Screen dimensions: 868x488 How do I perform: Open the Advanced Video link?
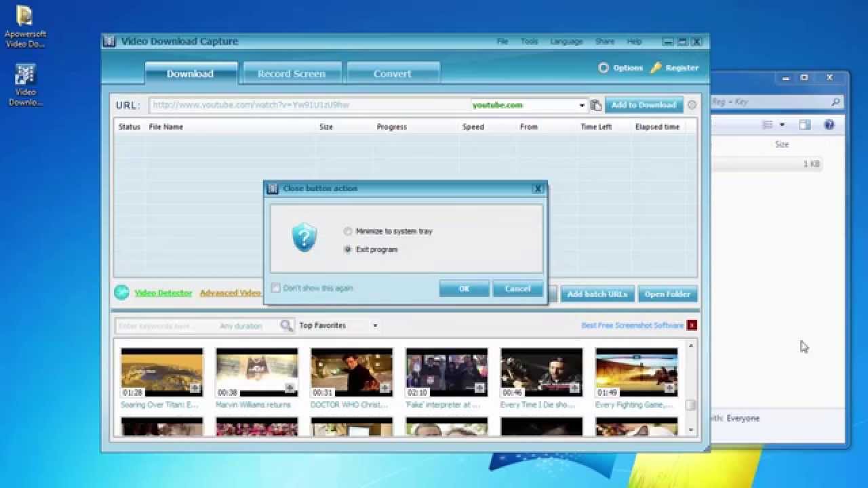231,293
